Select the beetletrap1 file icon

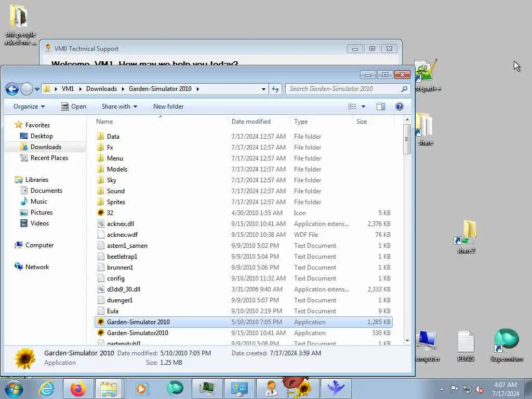click(x=100, y=257)
